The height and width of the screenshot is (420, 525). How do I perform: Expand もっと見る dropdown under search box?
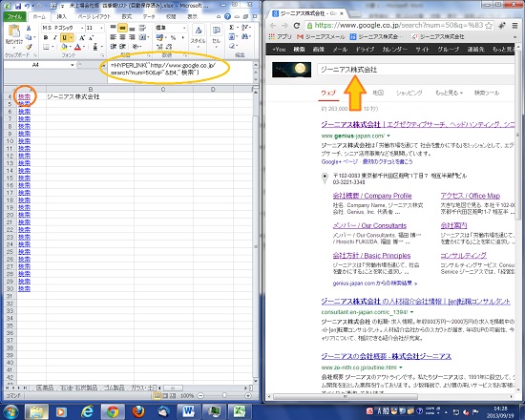[449, 93]
